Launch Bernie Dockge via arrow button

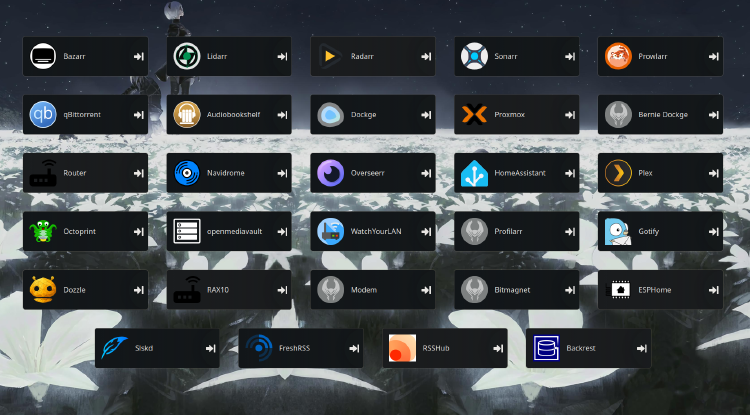point(714,115)
